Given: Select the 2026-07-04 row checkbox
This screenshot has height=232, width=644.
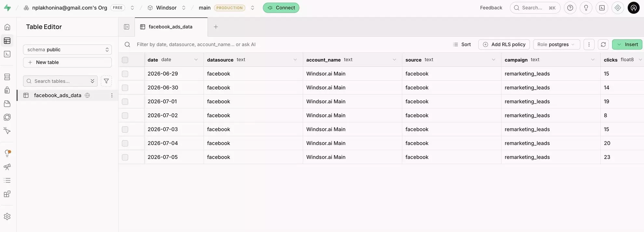Looking at the screenshot, I should tap(125, 143).
